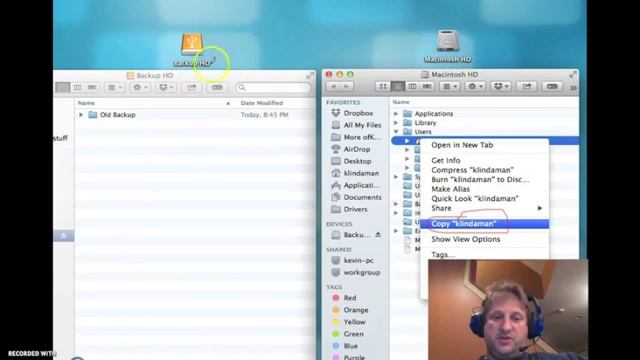Choose Tags… from context menu
The width and height of the screenshot is (640, 360).
coord(484,255)
